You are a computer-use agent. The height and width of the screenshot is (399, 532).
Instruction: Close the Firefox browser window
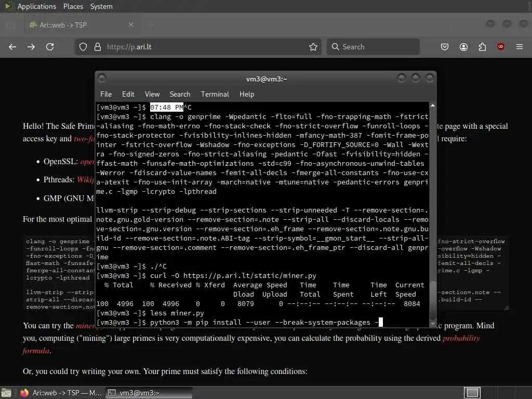point(524,23)
